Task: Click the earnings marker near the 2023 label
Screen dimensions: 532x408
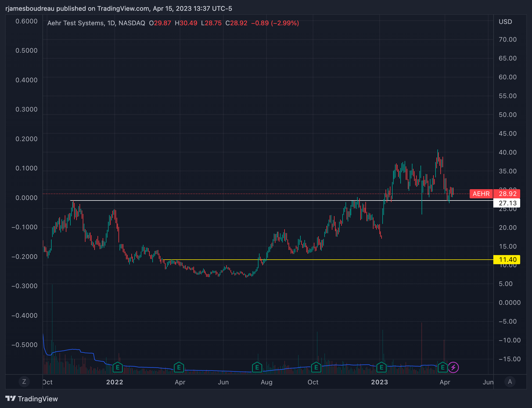Action: coord(381,367)
